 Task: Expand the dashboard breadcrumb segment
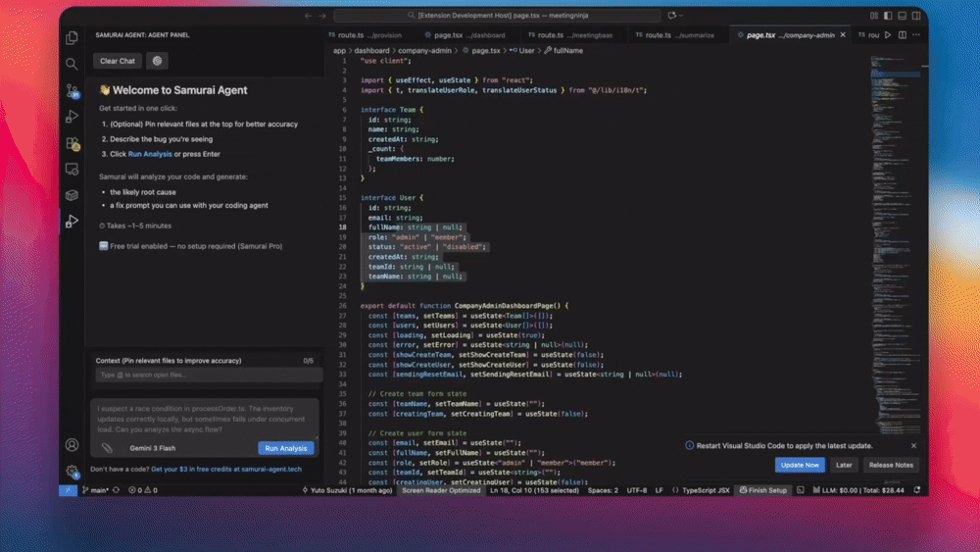point(371,51)
